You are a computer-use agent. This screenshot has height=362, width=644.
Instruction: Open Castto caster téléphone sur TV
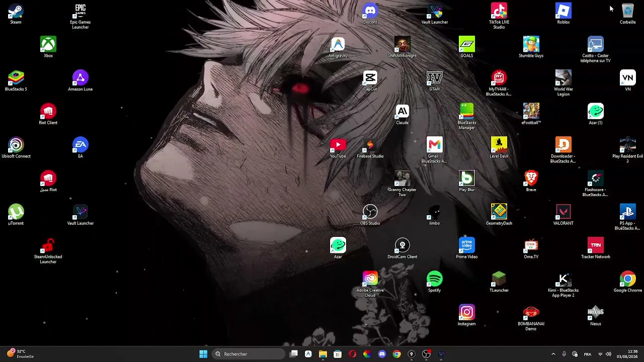click(596, 50)
